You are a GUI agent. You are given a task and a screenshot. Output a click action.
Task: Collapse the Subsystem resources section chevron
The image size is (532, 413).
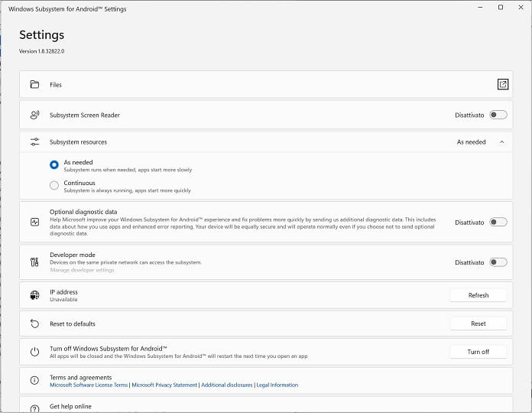coord(501,141)
